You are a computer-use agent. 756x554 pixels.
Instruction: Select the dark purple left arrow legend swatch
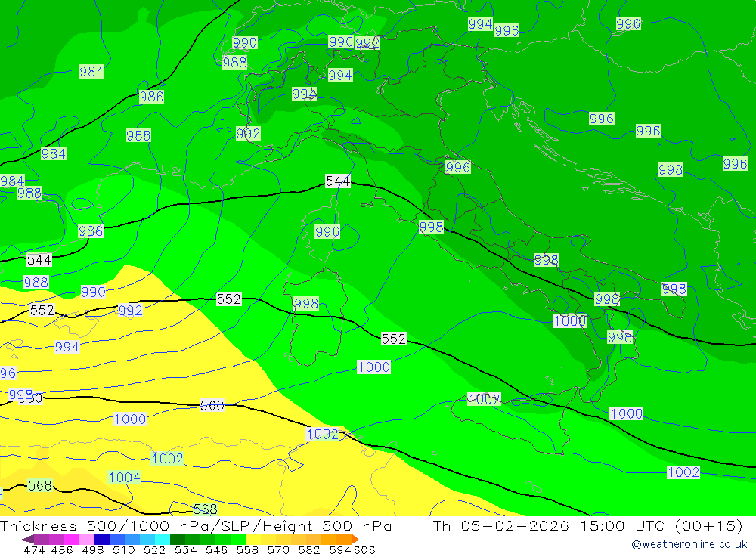[x=27, y=539]
